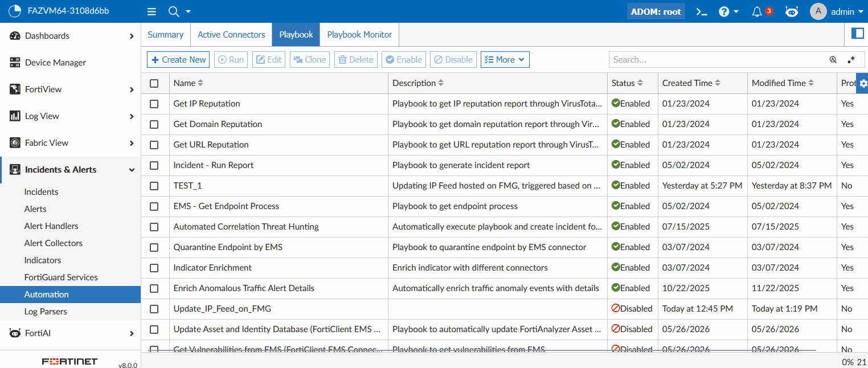
Task: Click the notifications bell icon
Action: (x=757, y=11)
